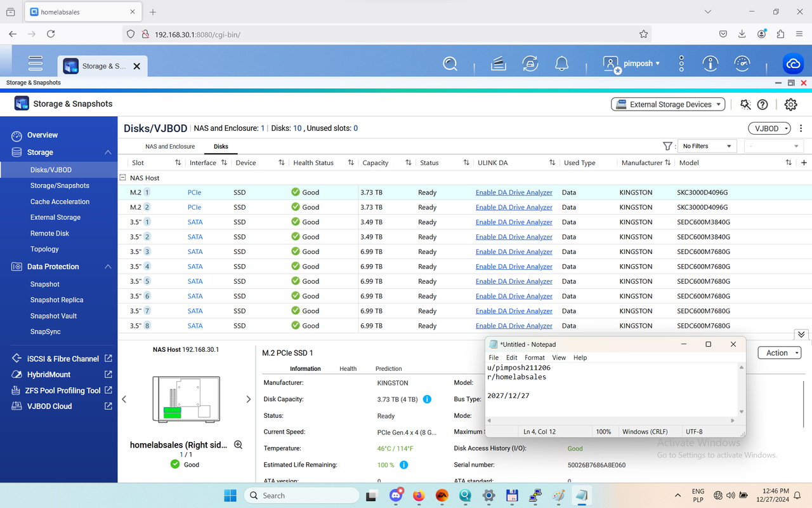The width and height of the screenshot is (812, 508).
Task: Open ZFS Pool Profiling Tool link
Action: (63, 391)
